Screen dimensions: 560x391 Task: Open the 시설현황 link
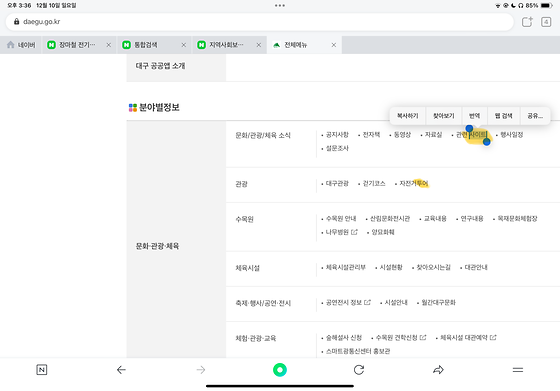click(x=391, y=267)
